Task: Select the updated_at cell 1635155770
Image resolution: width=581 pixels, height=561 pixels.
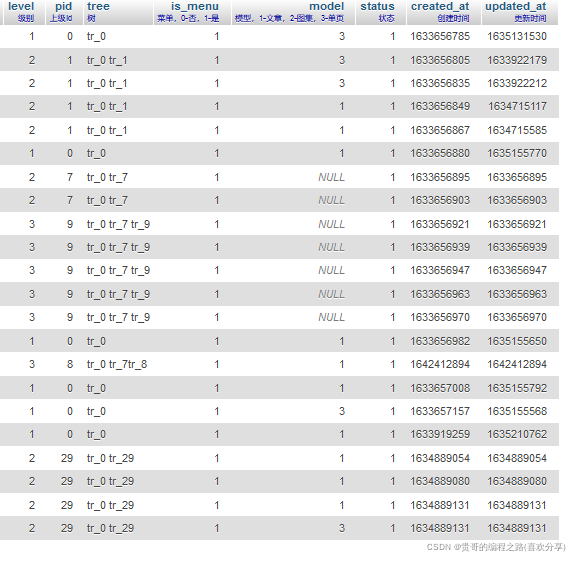Action: (x=517, y=153)
